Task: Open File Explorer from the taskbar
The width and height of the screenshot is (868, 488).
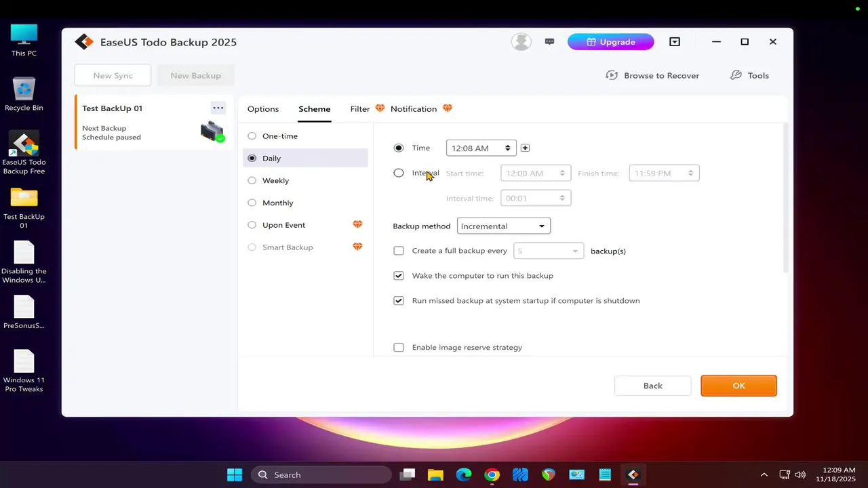Action: pyautogui.click(x=435, y=474)
